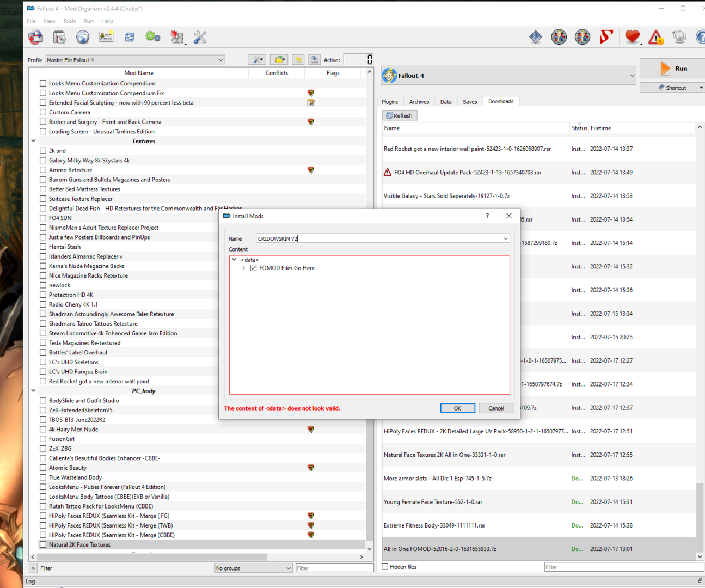Open the instance manager disc icon
705x588 pixels.
[59, 37]
